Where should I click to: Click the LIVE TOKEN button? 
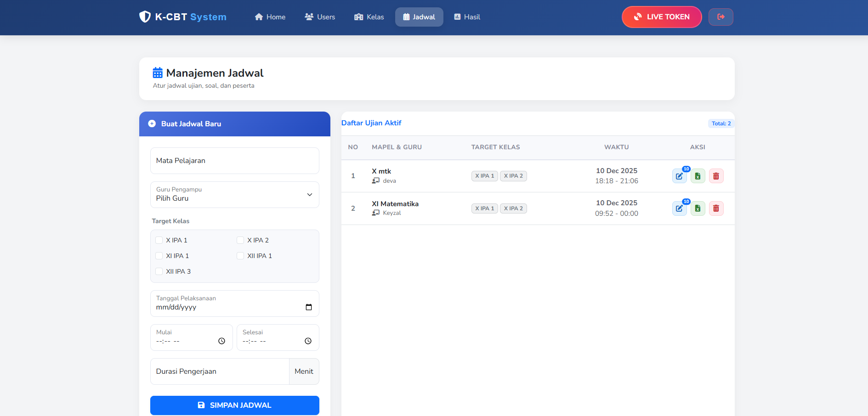(x=661, y=17)
